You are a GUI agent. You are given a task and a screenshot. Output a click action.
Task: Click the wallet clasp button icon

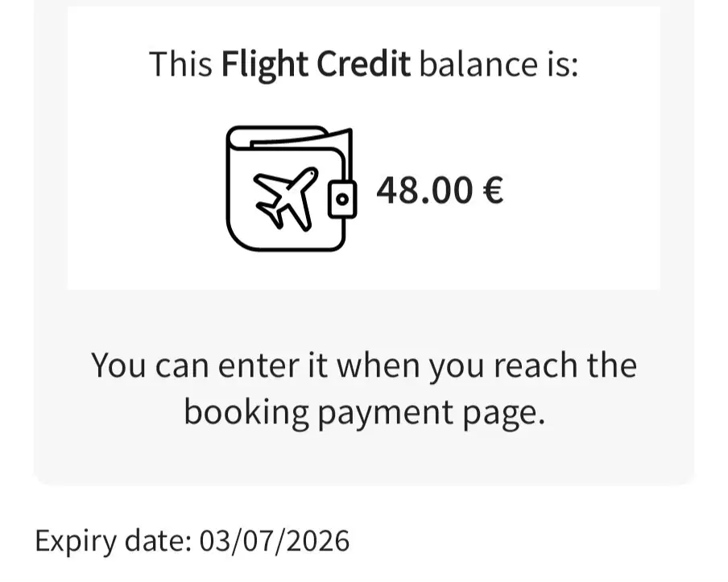click(342, 199)
